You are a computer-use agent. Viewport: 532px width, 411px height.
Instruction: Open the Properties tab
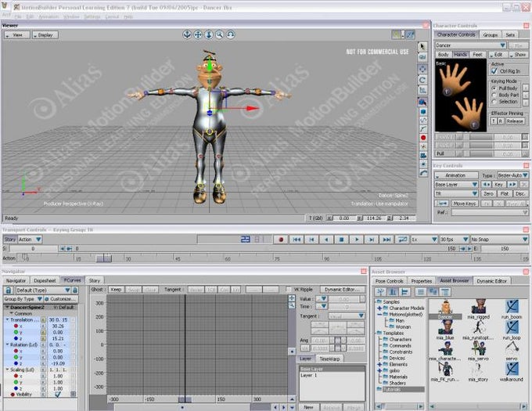tap(422, 281)
